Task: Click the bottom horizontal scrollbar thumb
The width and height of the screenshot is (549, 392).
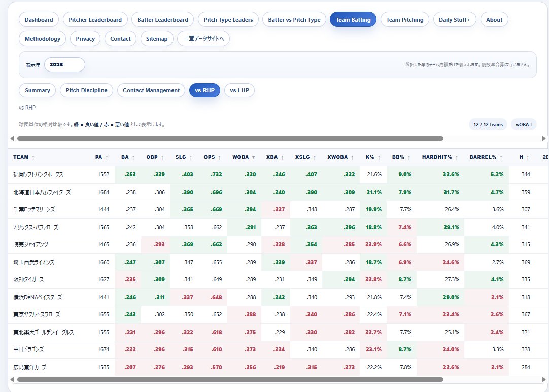Action: (230, 379)
